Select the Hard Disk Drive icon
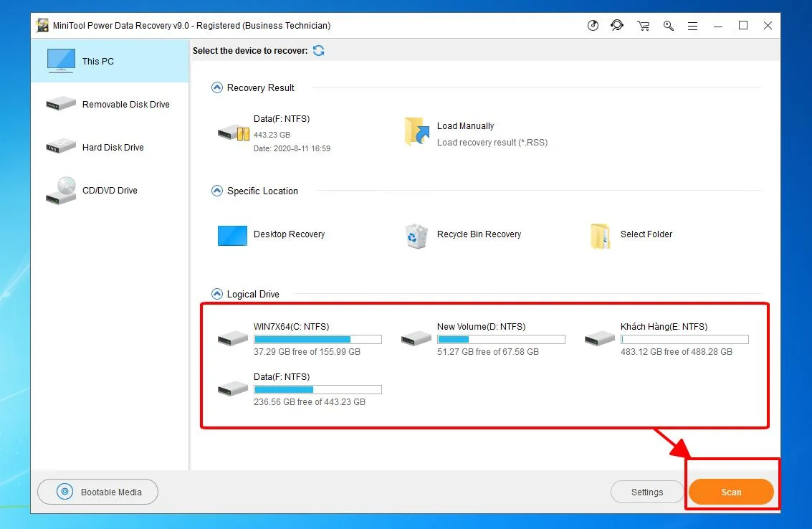The image size is (812, 529). click(x=61, y=146)
